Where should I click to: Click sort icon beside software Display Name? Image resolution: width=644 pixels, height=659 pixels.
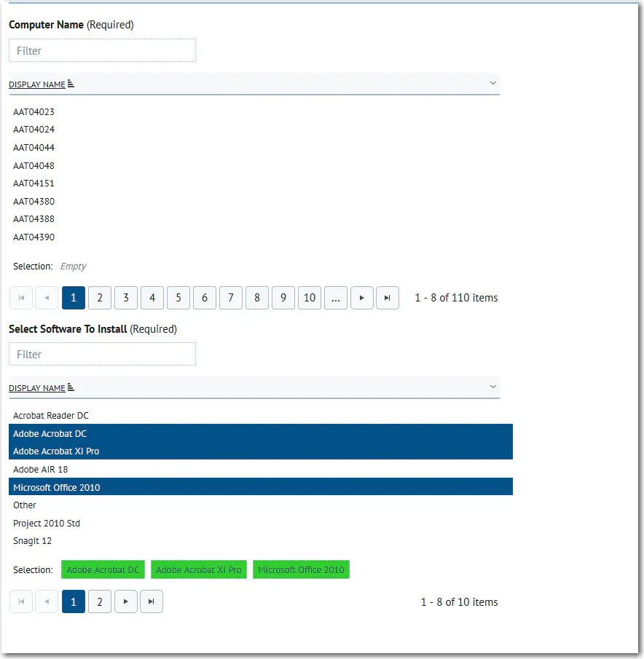point(71,387)
